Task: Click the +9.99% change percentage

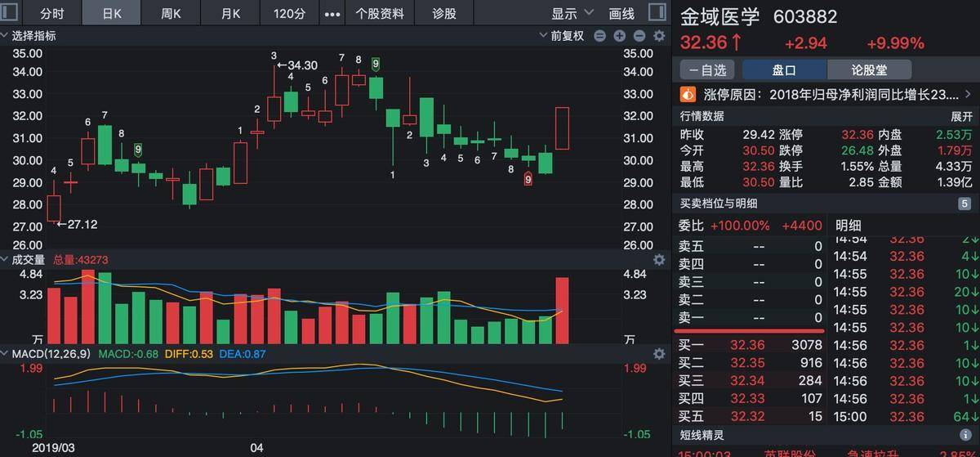Action: point(895,43)
